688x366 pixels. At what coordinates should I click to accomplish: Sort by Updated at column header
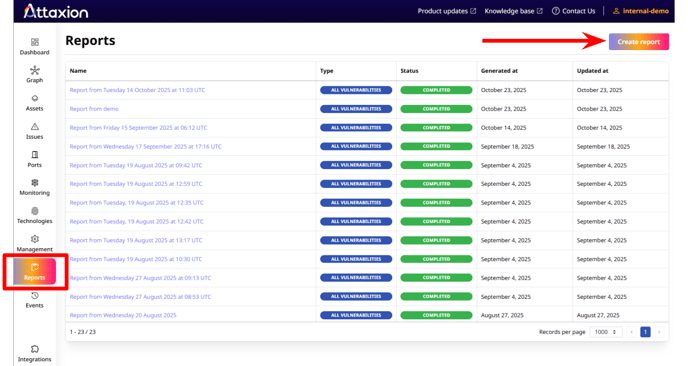(592, 71)
